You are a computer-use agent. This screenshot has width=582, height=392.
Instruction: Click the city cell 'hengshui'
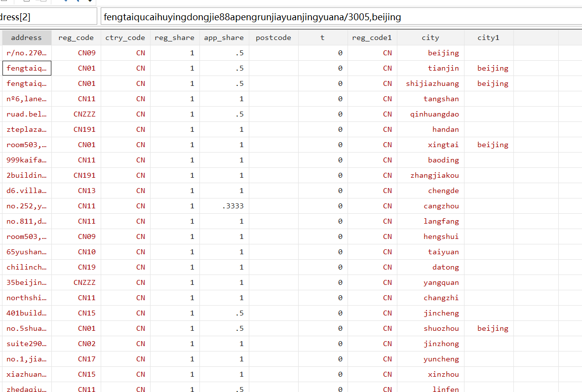[x=430, y=236]
